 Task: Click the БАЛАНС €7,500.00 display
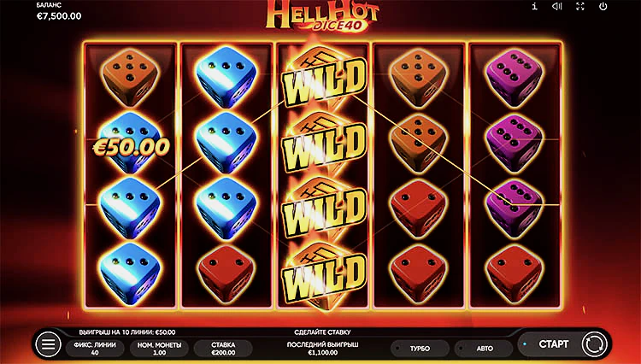click(59, 12)
